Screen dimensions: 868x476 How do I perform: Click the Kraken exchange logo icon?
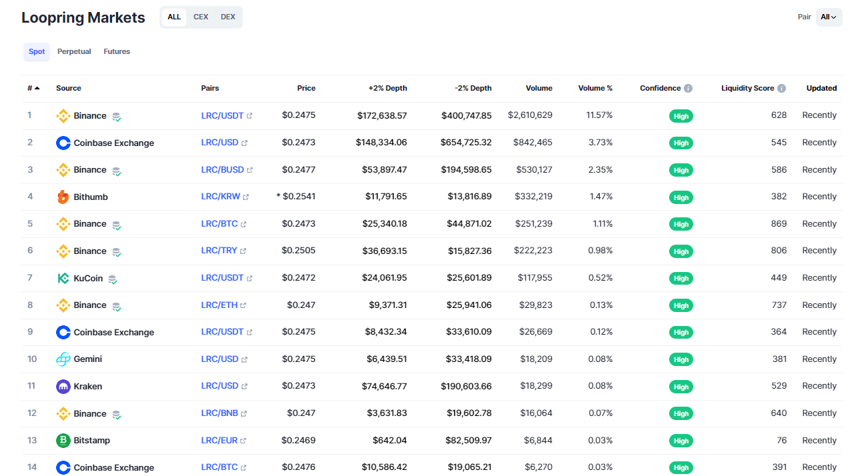pos(63,387)
